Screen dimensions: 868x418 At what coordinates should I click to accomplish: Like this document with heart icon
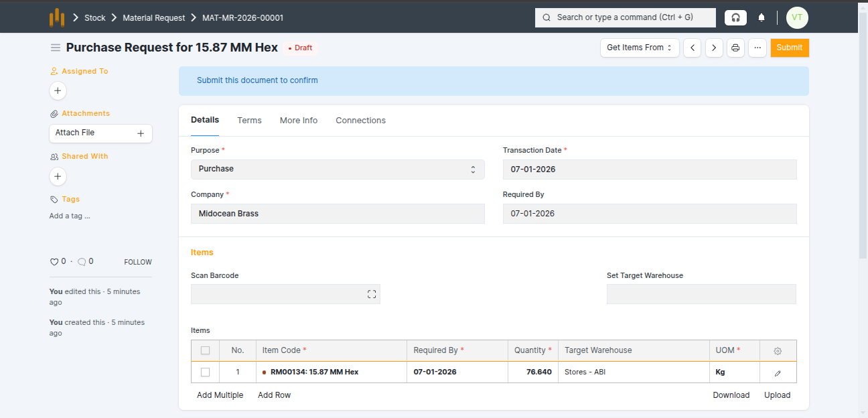click(x=54, y=262)
